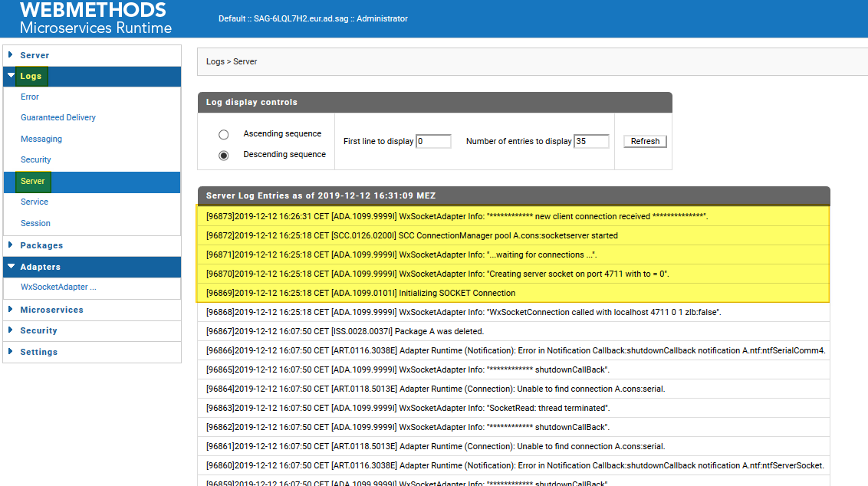Click log entry 96862 shutdownCallBack

(513, 427)
